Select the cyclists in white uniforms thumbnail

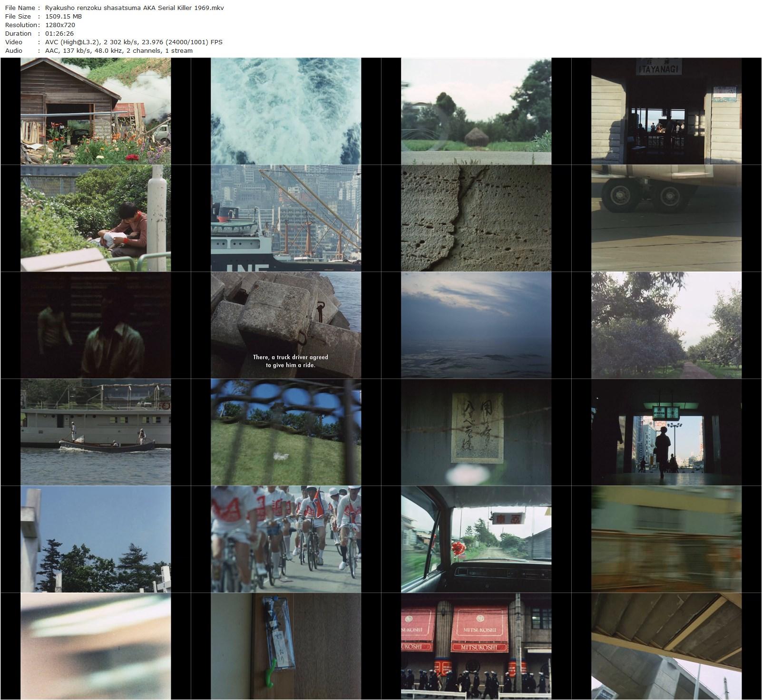pyautogui.click(x=286, y=539)
